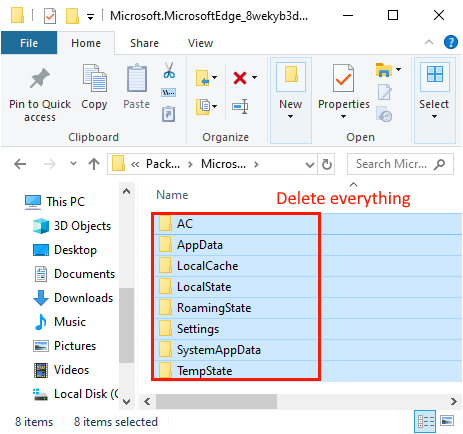This screenshot has height=434, width=463.
Task: Open the File menu
Action: click(29, 43)
